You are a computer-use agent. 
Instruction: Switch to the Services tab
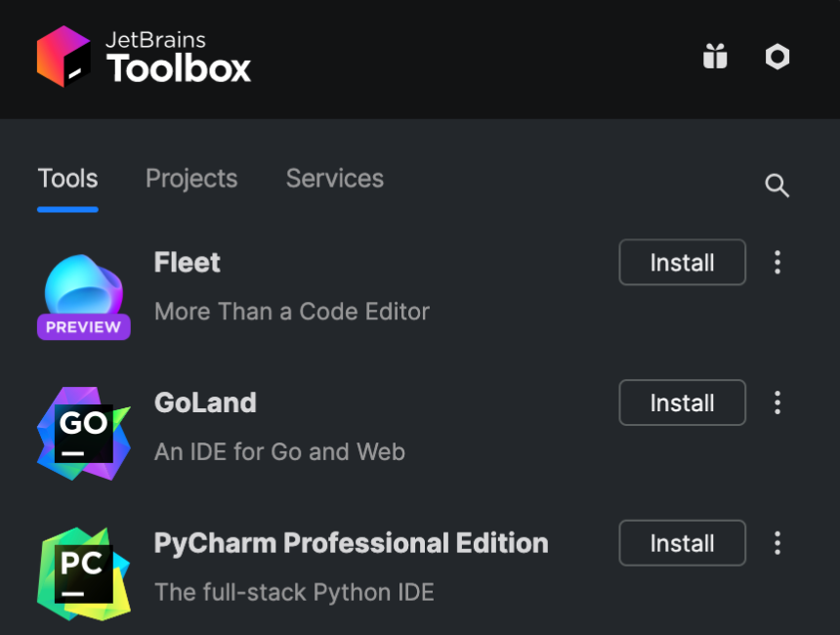(x=334, y=178)
